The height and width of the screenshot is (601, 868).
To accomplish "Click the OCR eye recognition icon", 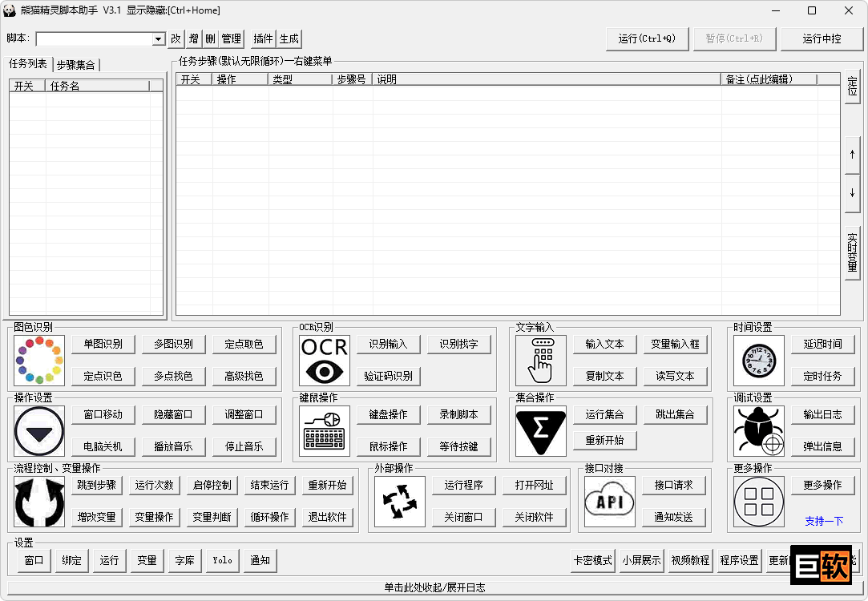I will click(324, 360).
